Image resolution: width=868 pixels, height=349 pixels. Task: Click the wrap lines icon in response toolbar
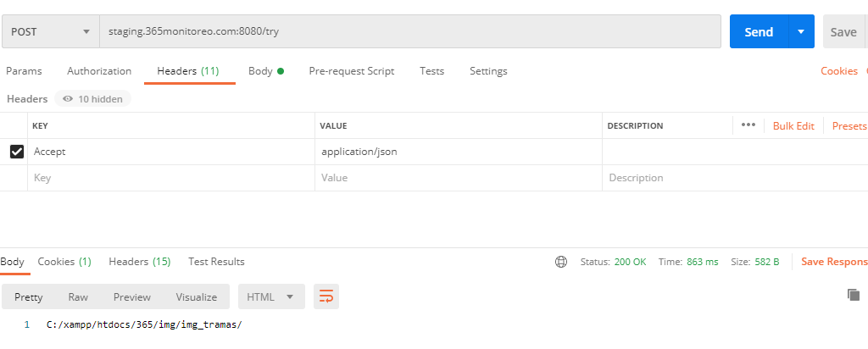(326, 296)
